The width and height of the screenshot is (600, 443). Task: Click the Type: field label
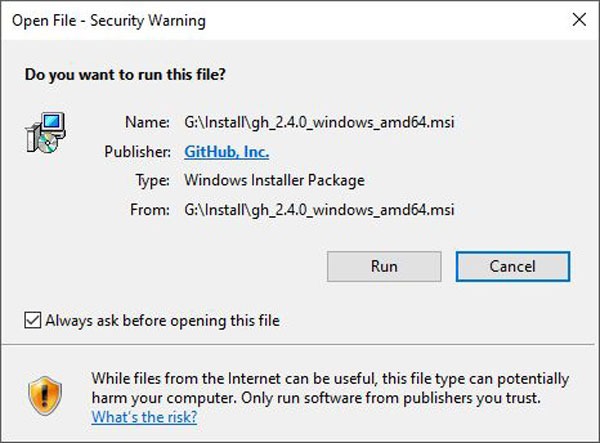point(152,180)
